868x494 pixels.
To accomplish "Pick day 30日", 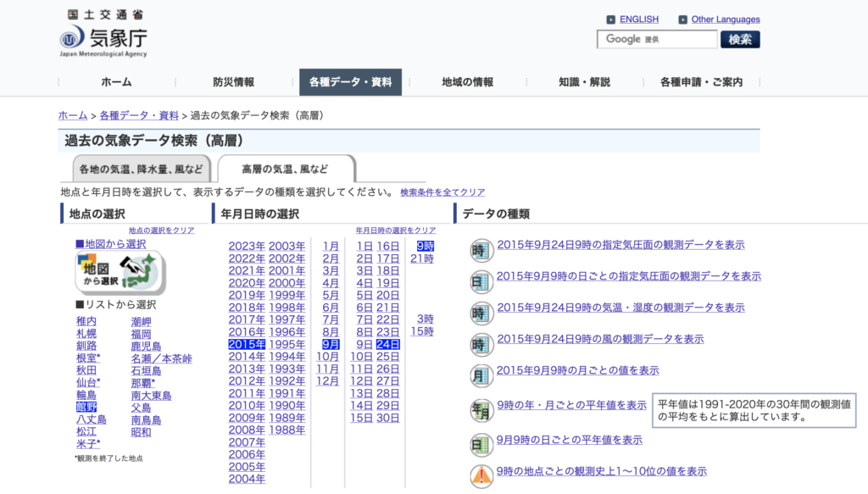I will pos(387,419).
